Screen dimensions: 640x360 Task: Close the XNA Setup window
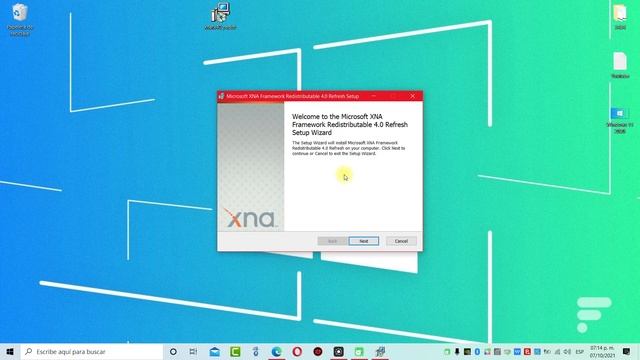[x=413, y=96]
